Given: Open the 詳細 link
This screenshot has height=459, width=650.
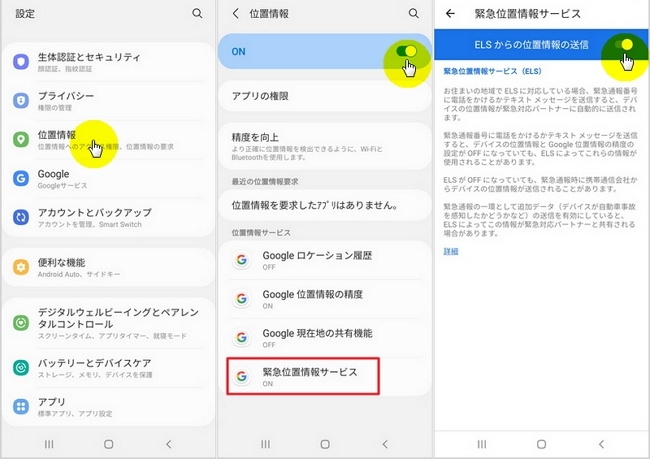Looking at the screenshot, I should tap(451, 251).
